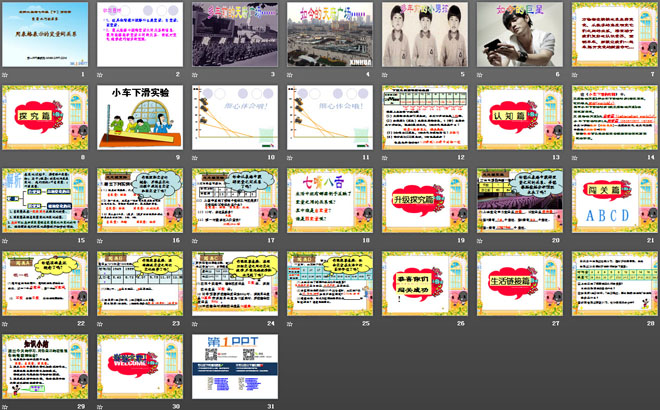Select the 第1PPT slide 31
The height and width of the screenshot is (410, 660).
(235, 366)
